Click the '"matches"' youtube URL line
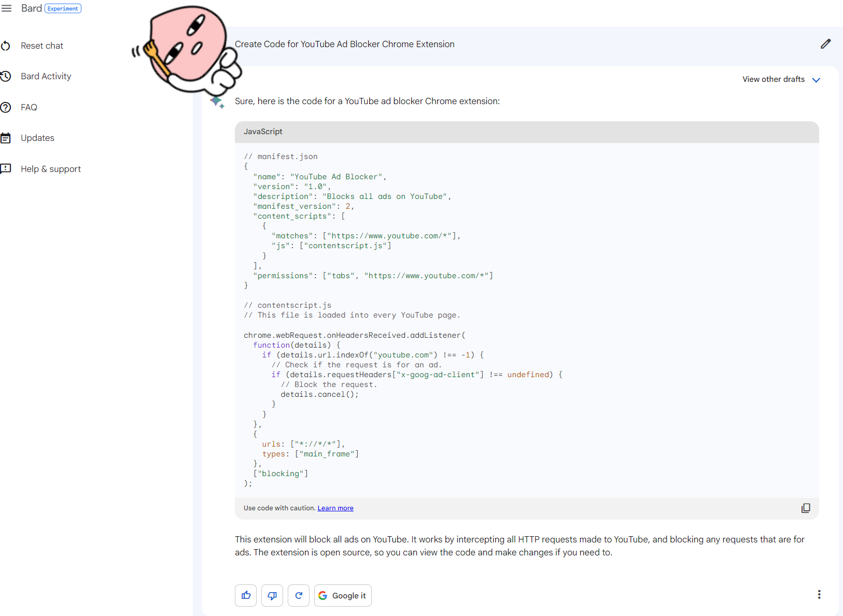 pyautogui.click(x=366, y=236)
